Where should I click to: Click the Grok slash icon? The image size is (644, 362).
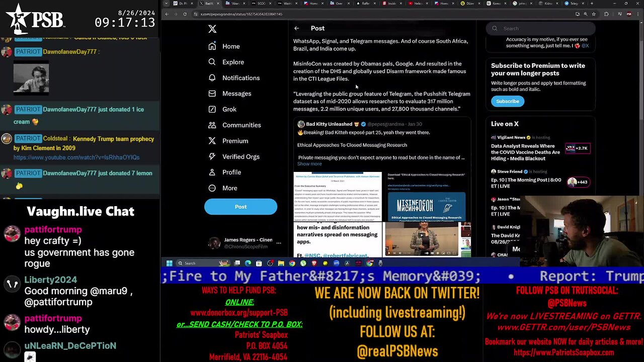pyautogui.click(x=212, y=109)
